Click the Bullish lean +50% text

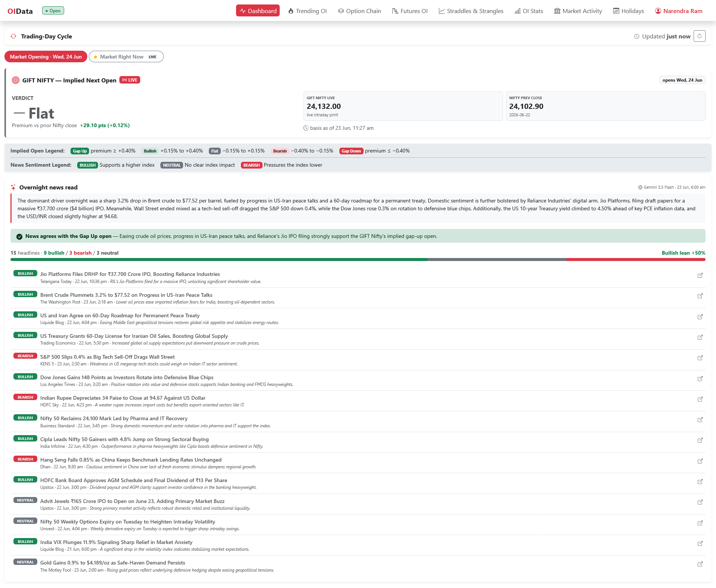tap(683, 253)
